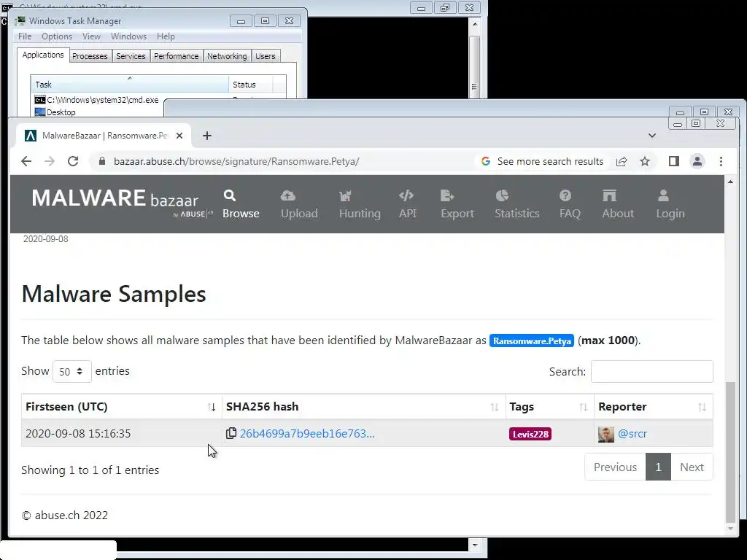The image size is (747, 560).
Task: Open Task Manager View menu
Action: 91,36
